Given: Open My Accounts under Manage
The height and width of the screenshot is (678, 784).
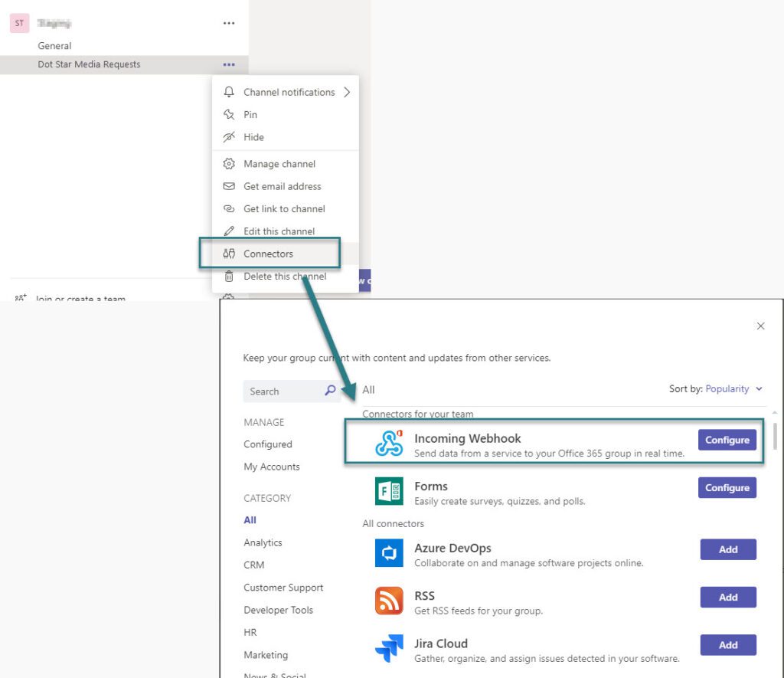Looking at the screenshot, I should click(272, 467).
